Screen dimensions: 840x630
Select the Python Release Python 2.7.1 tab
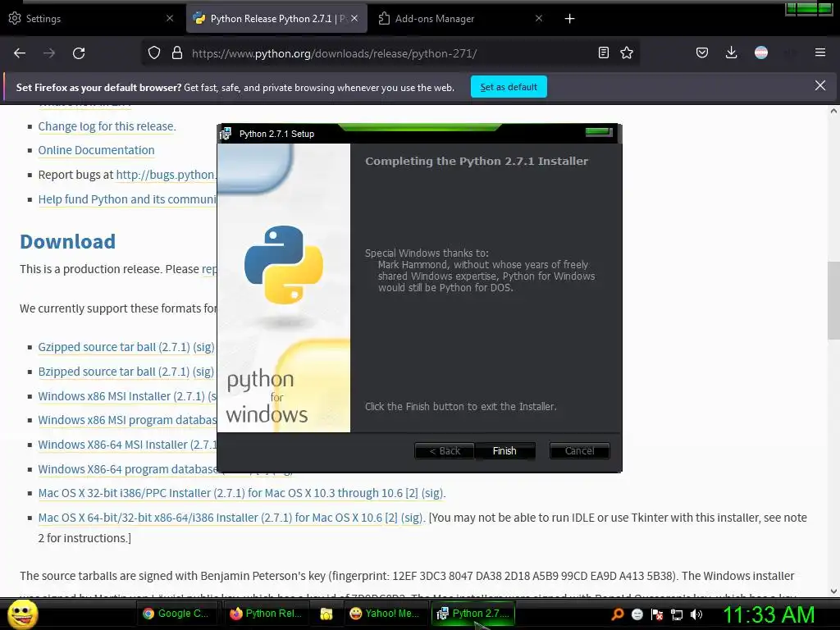click(276, 18)
